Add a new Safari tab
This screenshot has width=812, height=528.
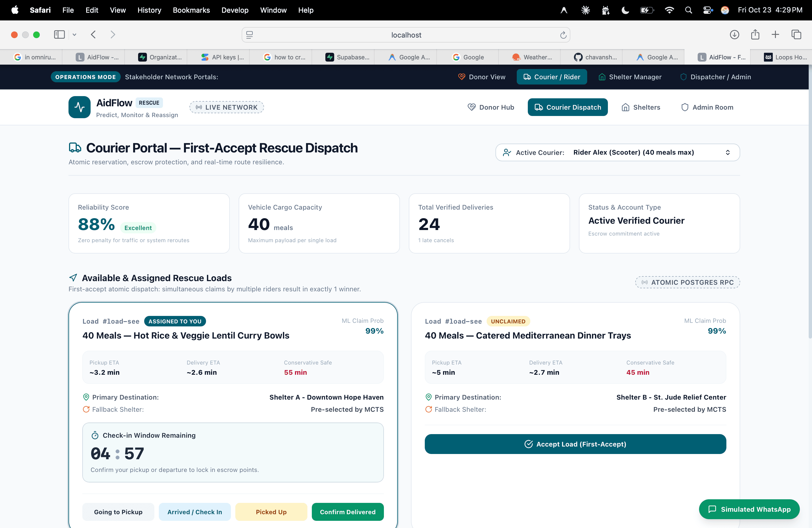coord(775,35)
